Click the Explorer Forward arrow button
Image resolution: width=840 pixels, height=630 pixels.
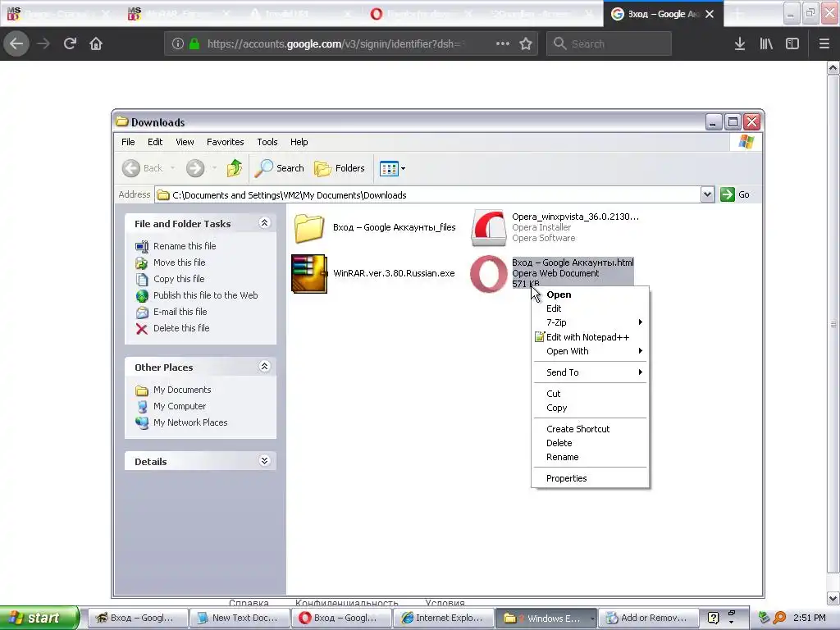[195, 168]
